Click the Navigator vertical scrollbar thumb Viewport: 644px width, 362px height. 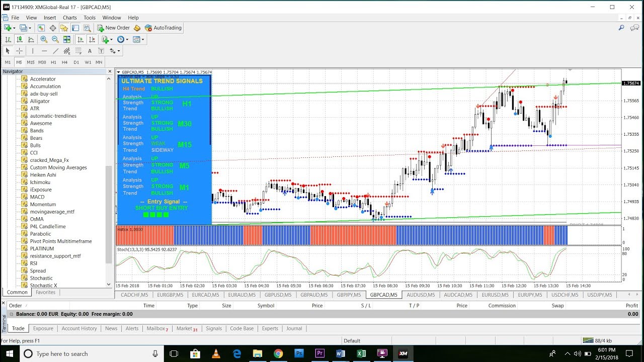[109, 215]
